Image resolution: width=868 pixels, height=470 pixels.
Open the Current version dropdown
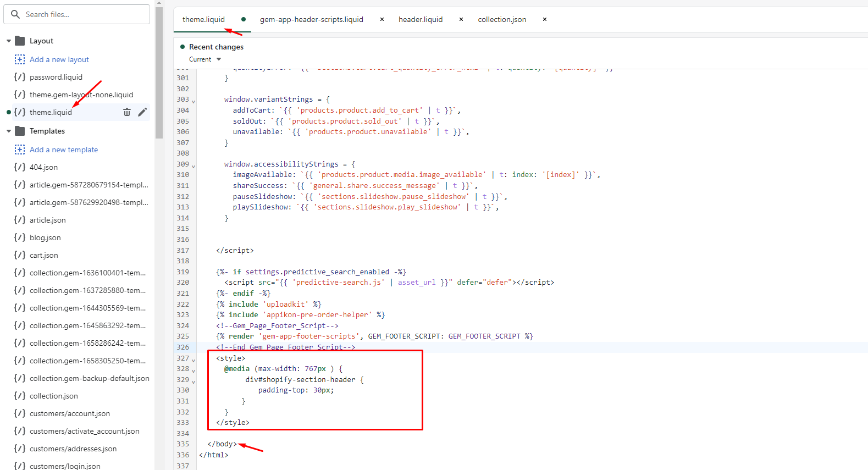tap(205, 59)
